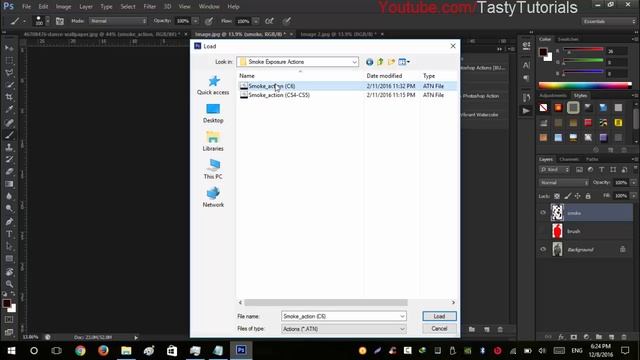Open Desktop location in Load dialog
This screenshot has width=640, height=360.
[x=213, y=113]
